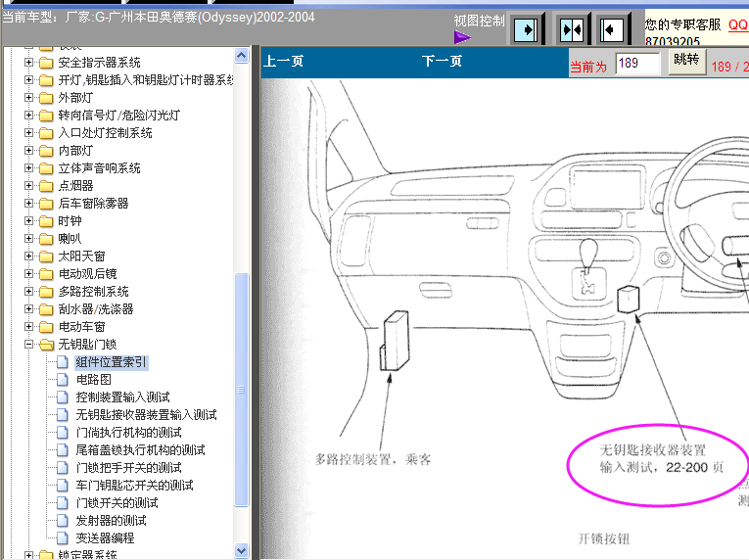Open 电路图 in the tree
Image resolution: width=749 pixels, height=560 pixels.
coord(94,380)
